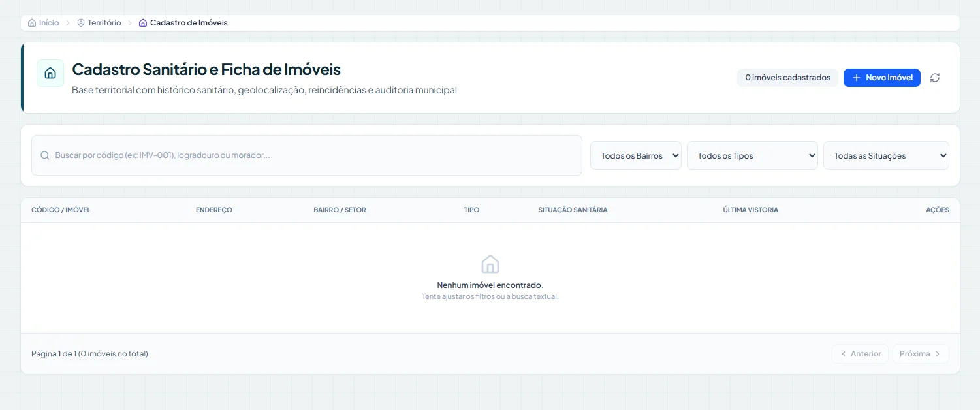The width and height of the screenshot is (980, 410).
Task: Click the 0 imóveis cadastrados badge
Action: 787,78
